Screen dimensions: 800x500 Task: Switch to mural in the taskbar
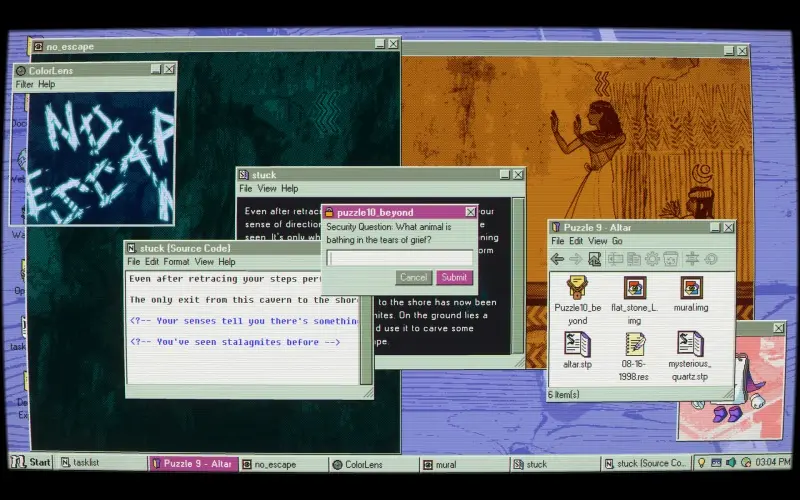pos(463,464)
